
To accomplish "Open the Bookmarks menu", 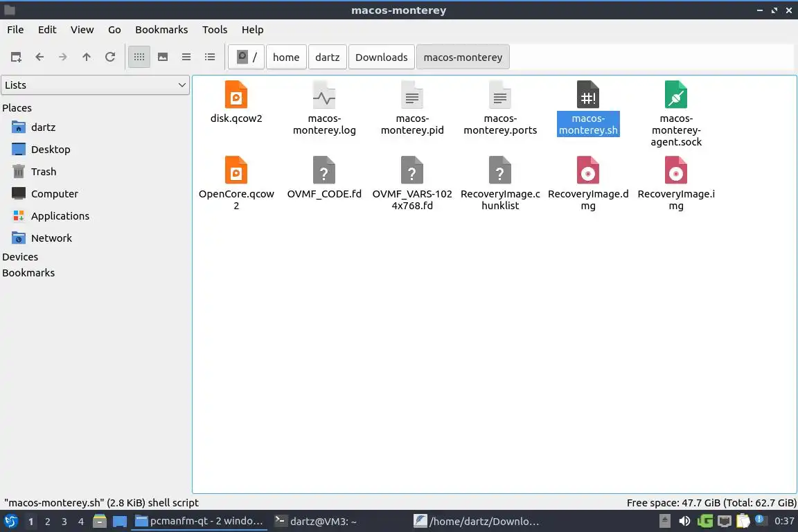I will pyautogui.click(x=161, y=30).
